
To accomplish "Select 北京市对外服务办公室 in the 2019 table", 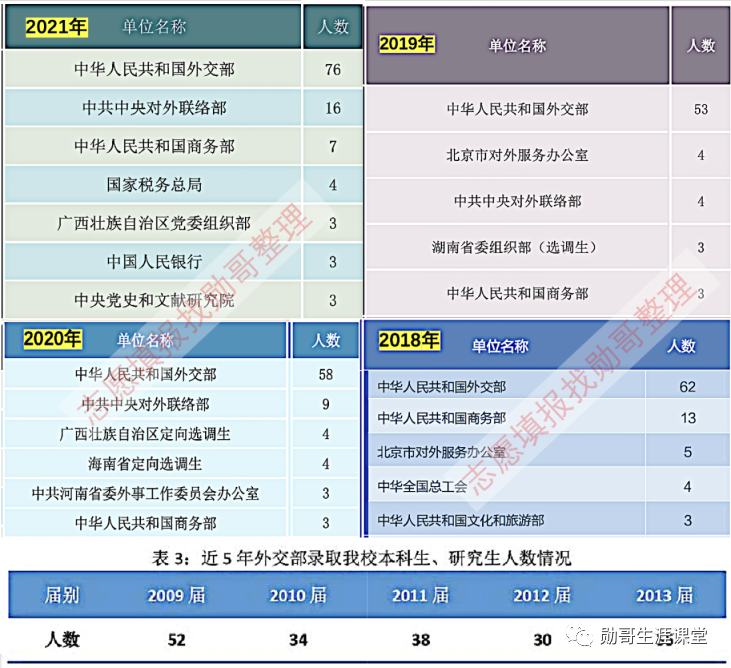I will click(x=517, y=155).
